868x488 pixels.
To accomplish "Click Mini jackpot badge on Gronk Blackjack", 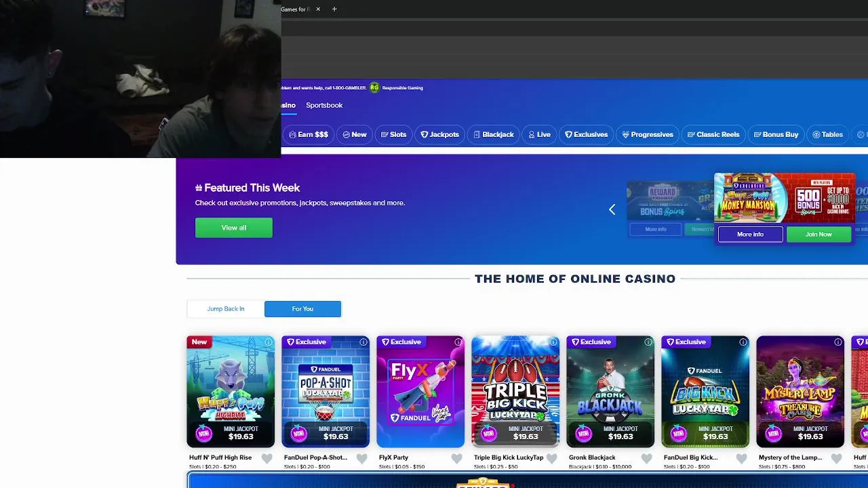I will [x=583, y=433].
